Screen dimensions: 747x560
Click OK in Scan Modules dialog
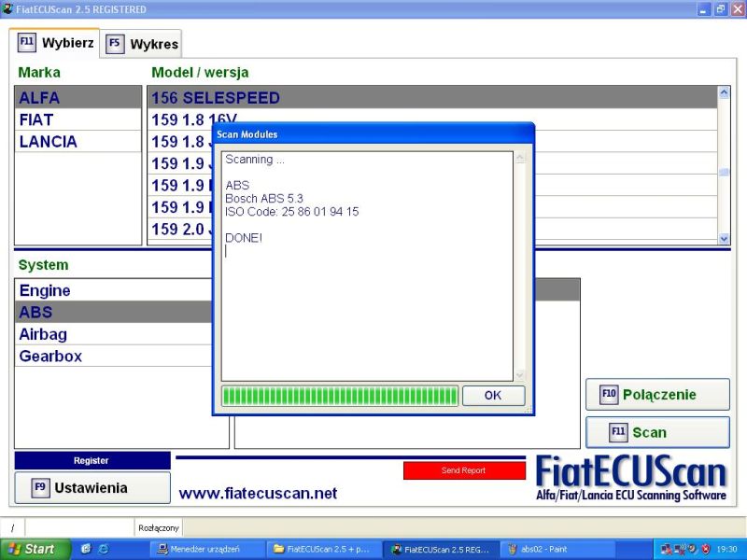coord(494,395)
